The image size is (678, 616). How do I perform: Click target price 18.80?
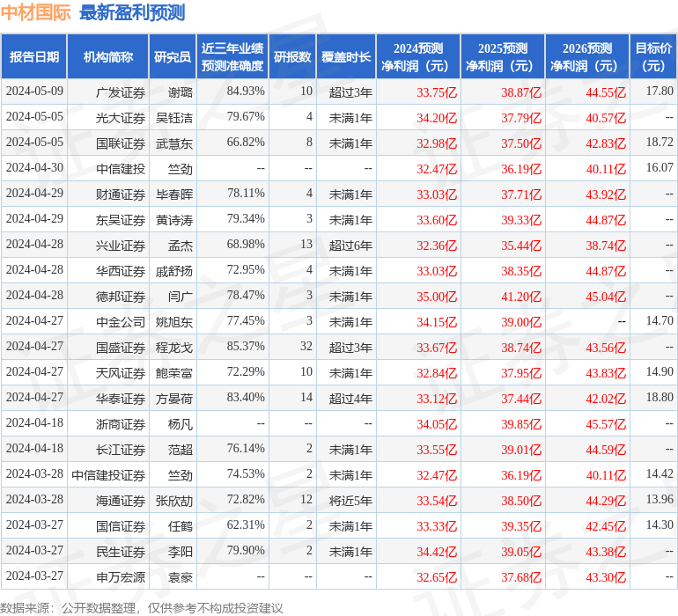tap(660, 397)
